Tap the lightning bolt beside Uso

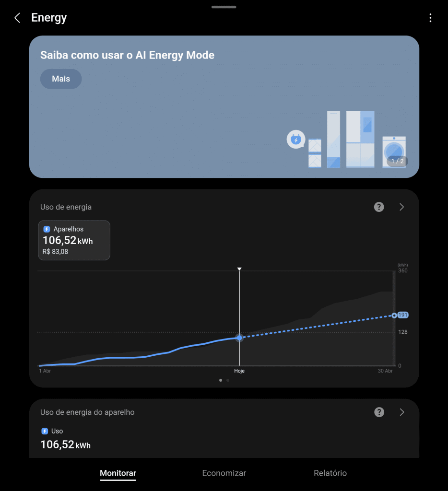(x=44, y=431)
